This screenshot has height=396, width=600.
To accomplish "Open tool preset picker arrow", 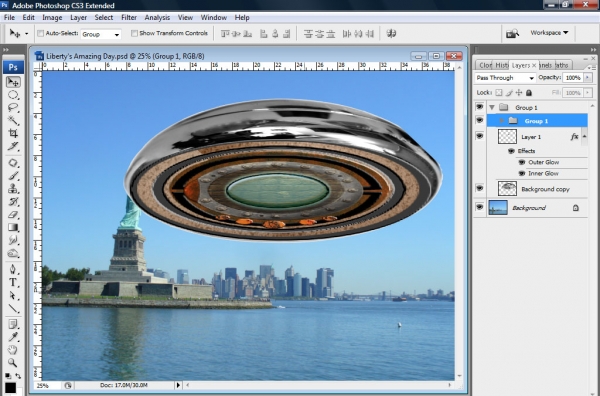I will click(x=26, y=34).
